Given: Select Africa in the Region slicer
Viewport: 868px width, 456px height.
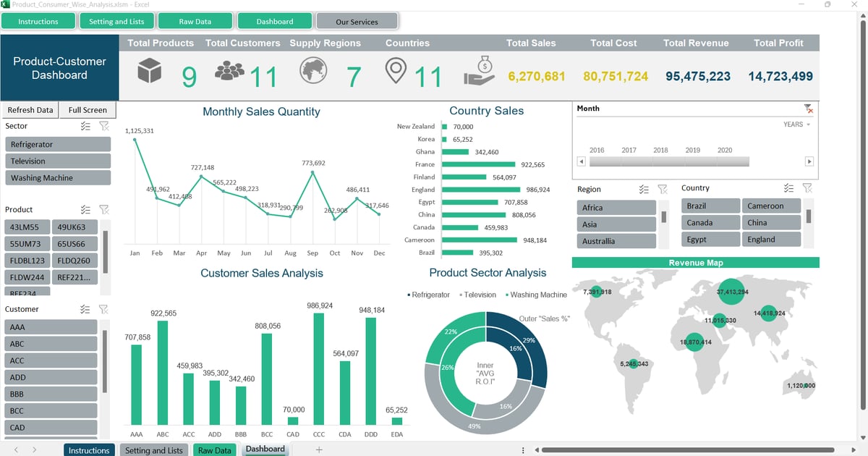Looking at the screenshot, I should (616, 206).
